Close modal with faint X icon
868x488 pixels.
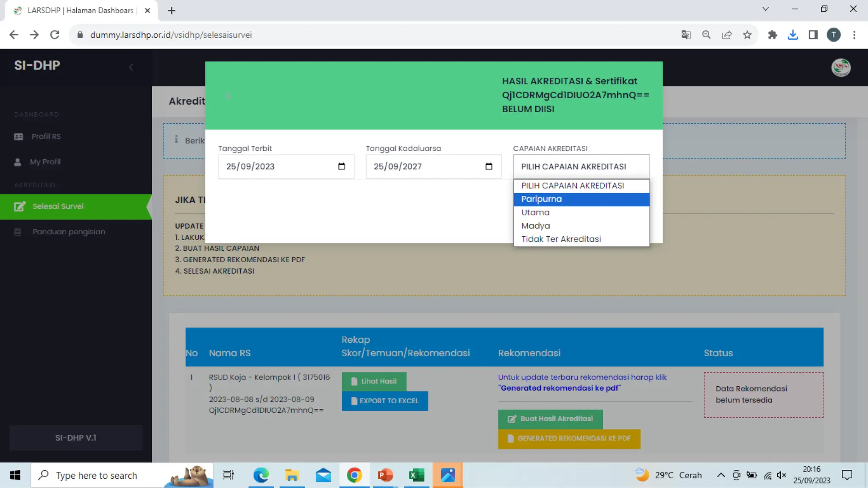(x=228, y=96)
